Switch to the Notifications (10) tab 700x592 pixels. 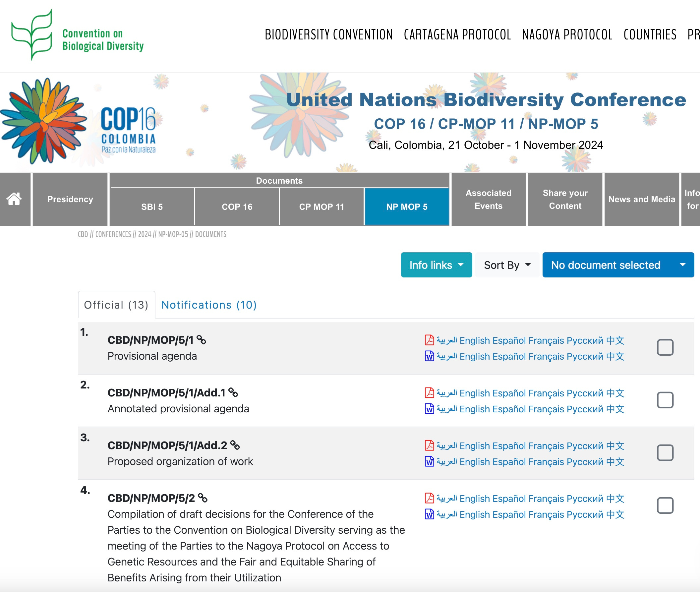coord(209,305)
